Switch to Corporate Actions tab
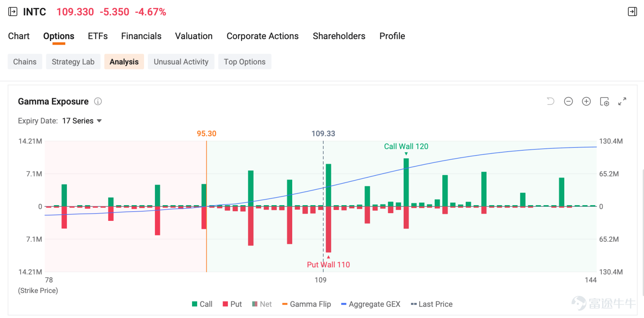This screenshot has height=318, width=644. 262,36
